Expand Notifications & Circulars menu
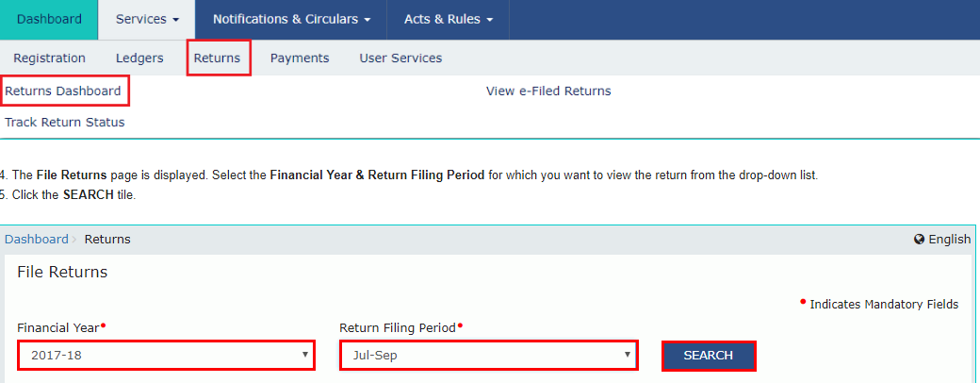980x383 pixels. [x=291, y=19]
